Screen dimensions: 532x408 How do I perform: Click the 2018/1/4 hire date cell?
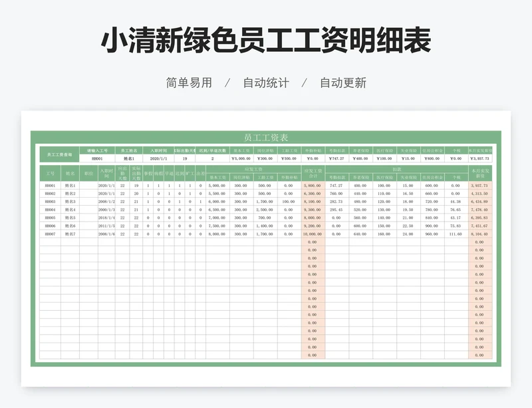[x=106, y=218]
